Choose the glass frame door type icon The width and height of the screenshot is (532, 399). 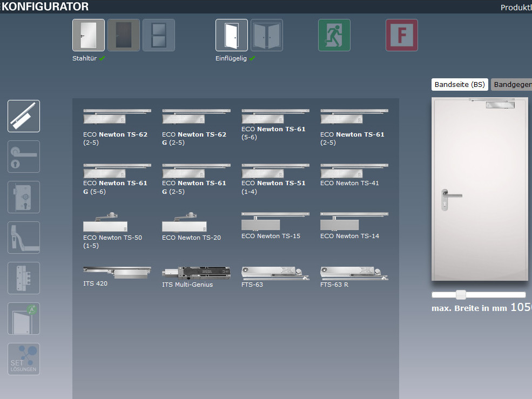159,35
